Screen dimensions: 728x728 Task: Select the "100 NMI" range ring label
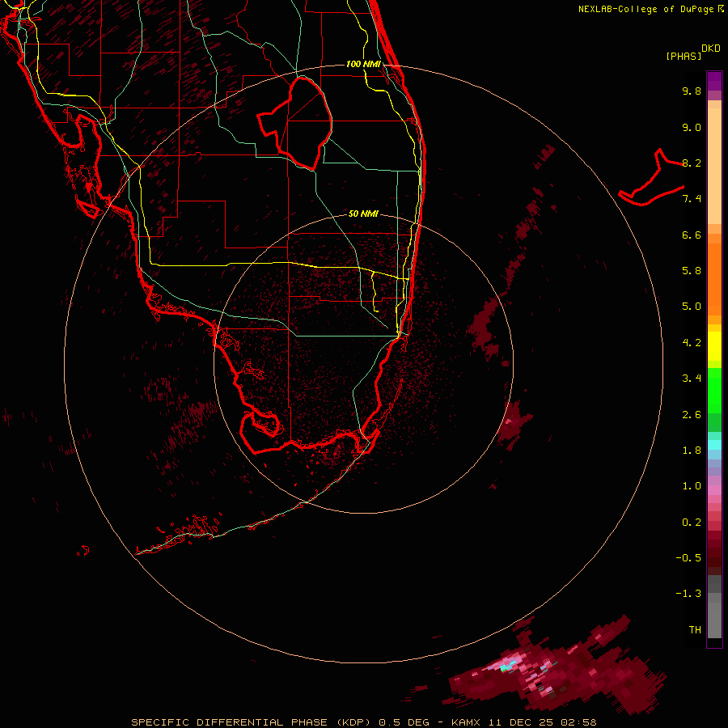pos(363,64)
